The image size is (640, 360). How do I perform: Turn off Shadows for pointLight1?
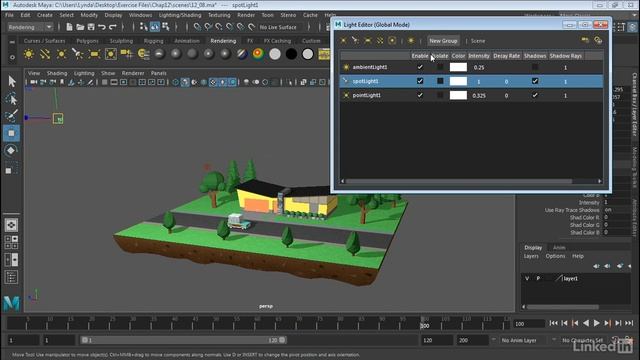click(535, 95)
